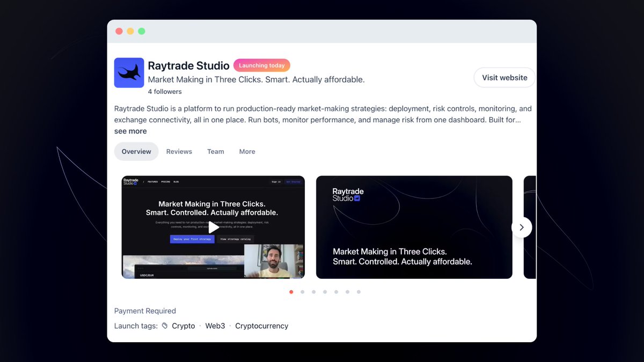This screenshot has width=644, height=362.
Task: Open the second gallery screenshot
Action: (x=414, y=227)
